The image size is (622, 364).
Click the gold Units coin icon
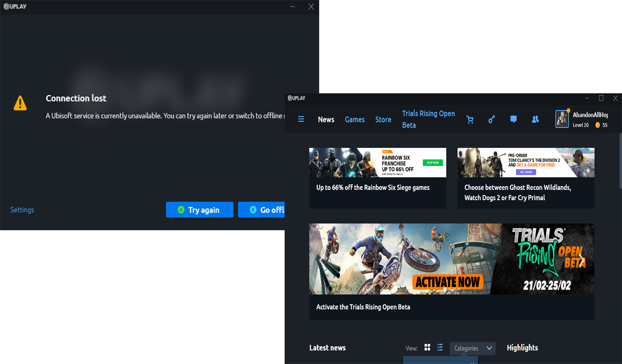tap(598, 125)
